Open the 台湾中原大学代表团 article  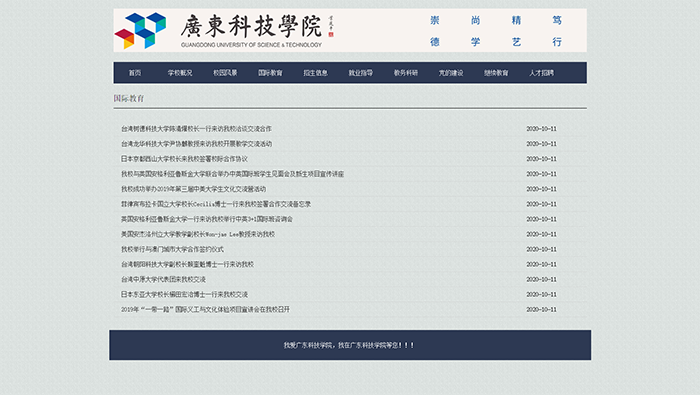pyautogui.click(x=163, y=279)
